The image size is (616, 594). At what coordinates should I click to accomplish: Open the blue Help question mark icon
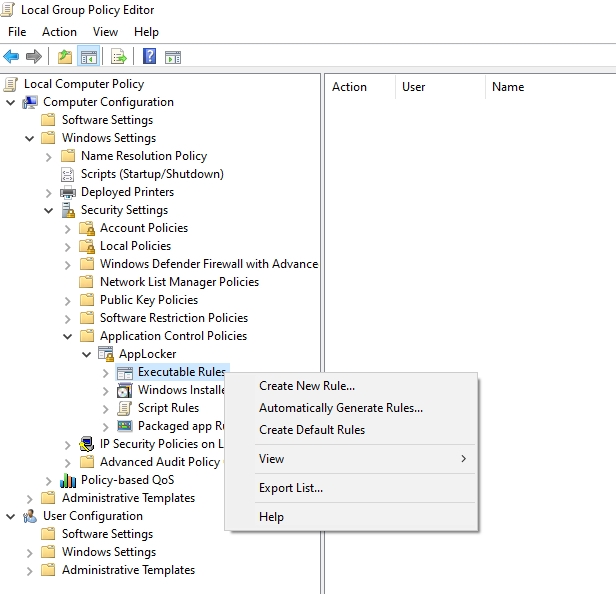click(x=149, y=56)
